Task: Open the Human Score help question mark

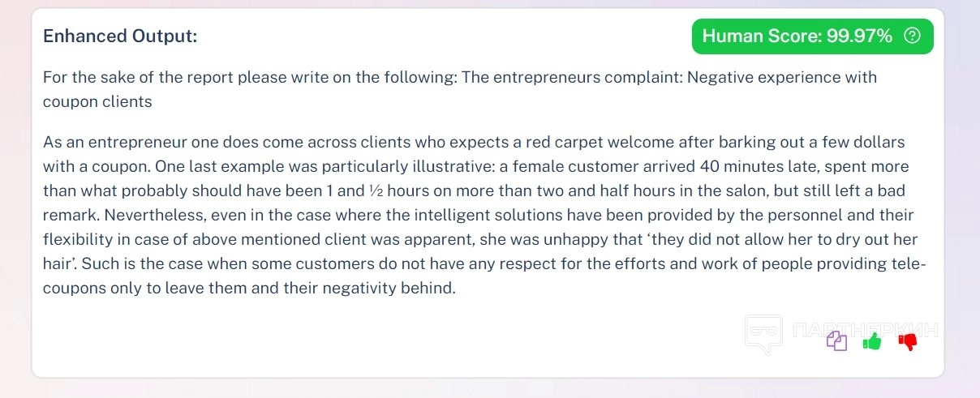Action: pyautogui.click(x=913, y=36)
